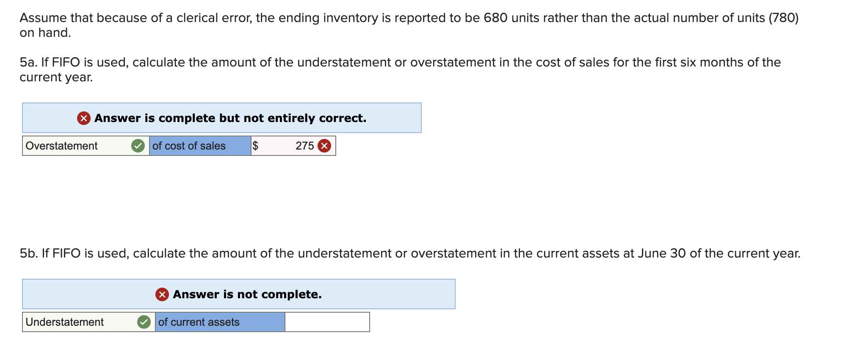
Task: Click the 'Answer is complete but not entirely correct' banner
Action: [x=222, y=118]
